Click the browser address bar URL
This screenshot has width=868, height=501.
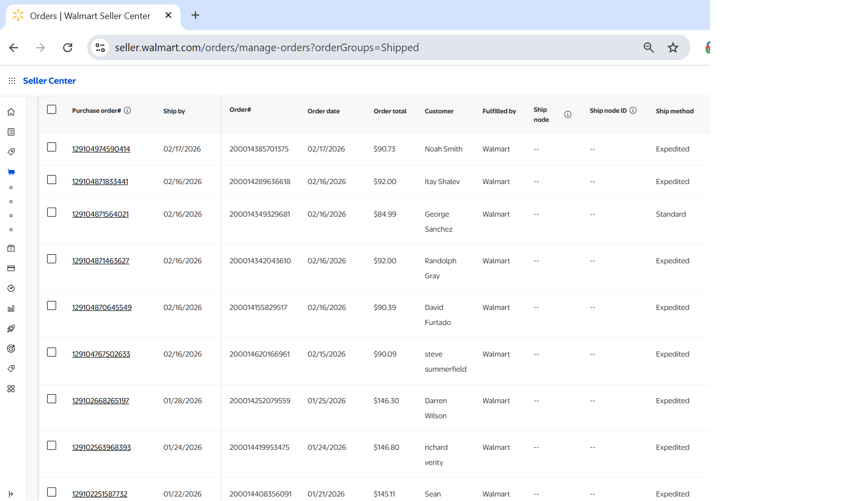point(267,48)
